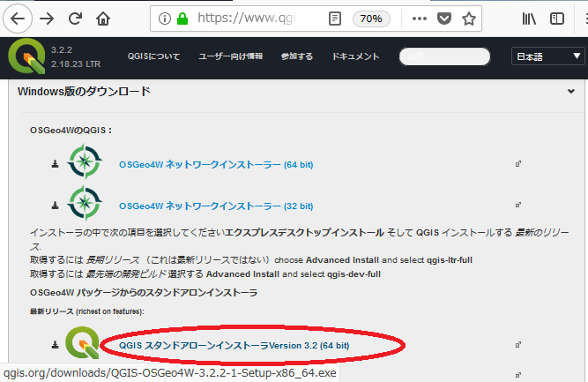Open the browser home page
Image resolution: width=588 pixels, height=382 pixels.
coord(103,19)
